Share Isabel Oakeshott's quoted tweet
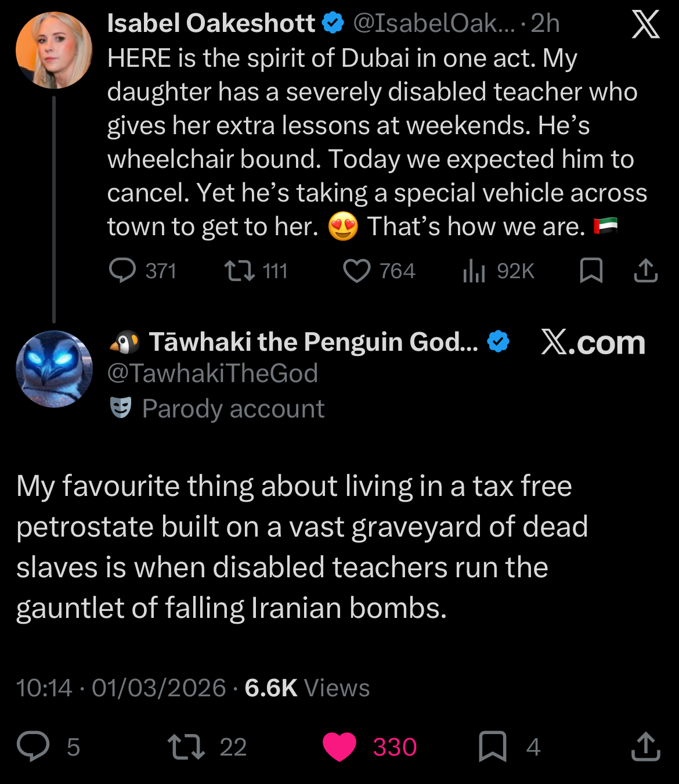This screenshot has width=679, height=784. [x=645, y=271]
